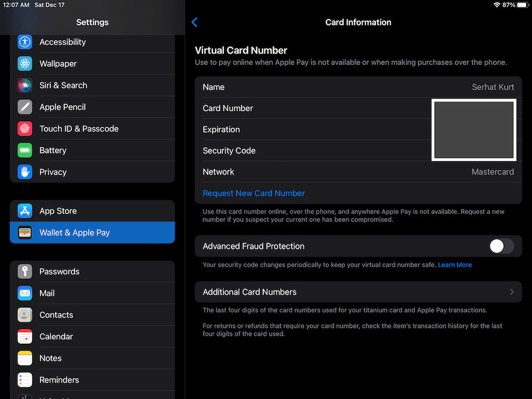This screenshot has width=532, height=399.
Task: Tap the Touch ID fingerprint icon
Action: [25, 129]
